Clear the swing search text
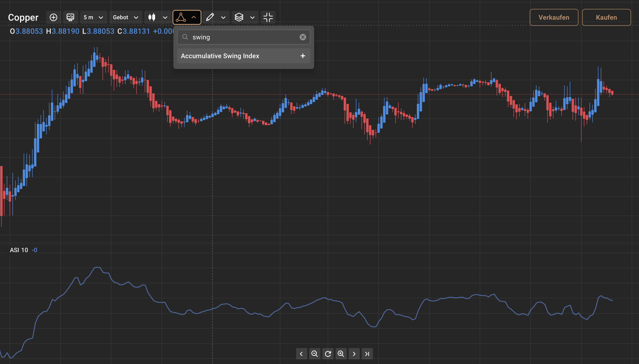 [x=303, y=37]
